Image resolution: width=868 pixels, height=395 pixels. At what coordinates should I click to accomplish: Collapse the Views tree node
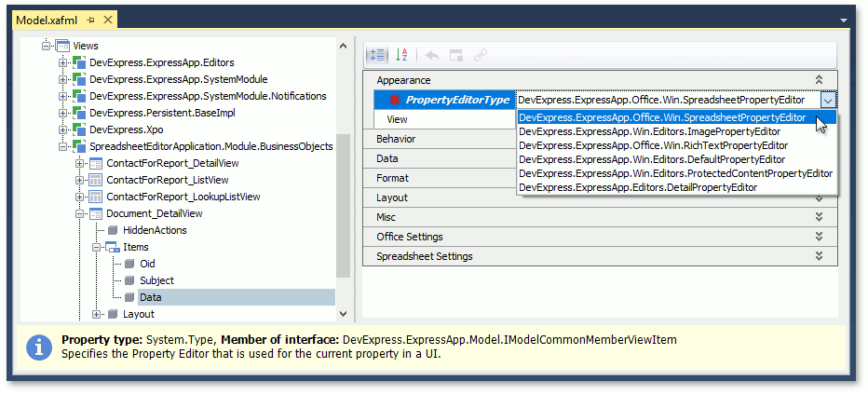[x=46, y=46]
